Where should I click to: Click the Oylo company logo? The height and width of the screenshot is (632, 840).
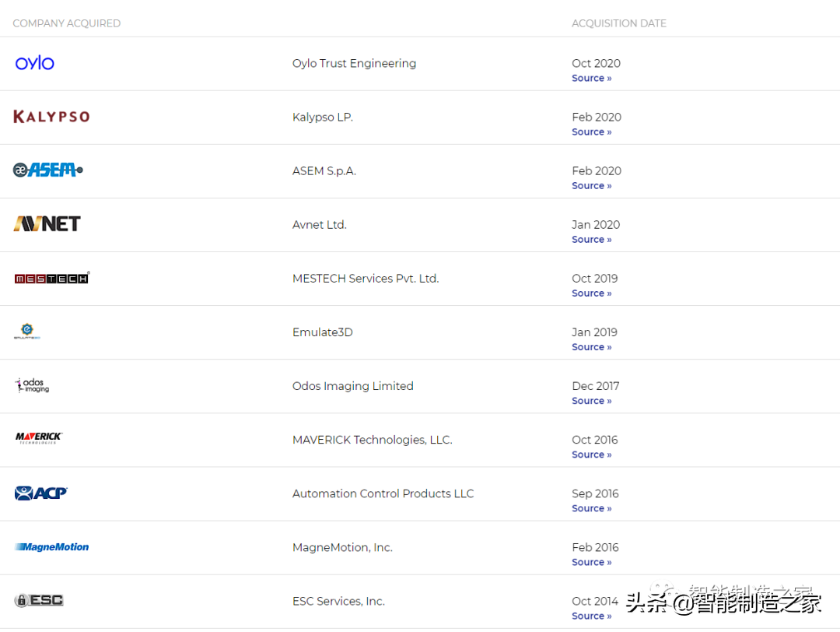35,63
